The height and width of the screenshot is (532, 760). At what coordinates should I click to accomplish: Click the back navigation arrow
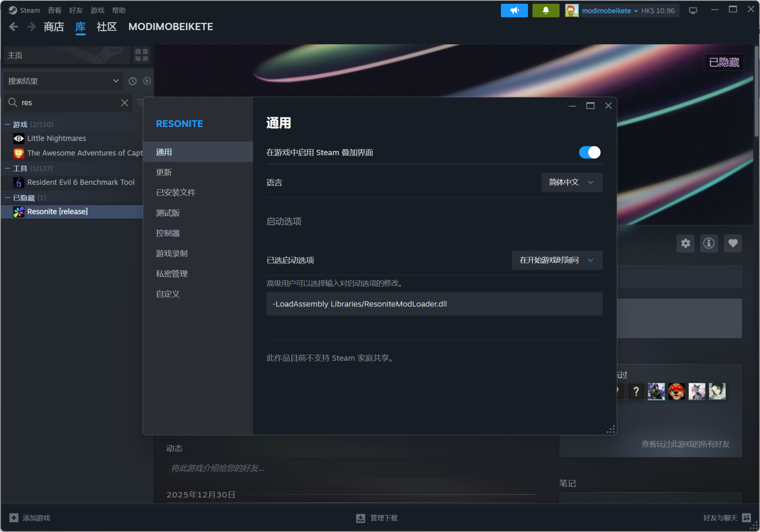pyautogui.click(x=14, y=27)
